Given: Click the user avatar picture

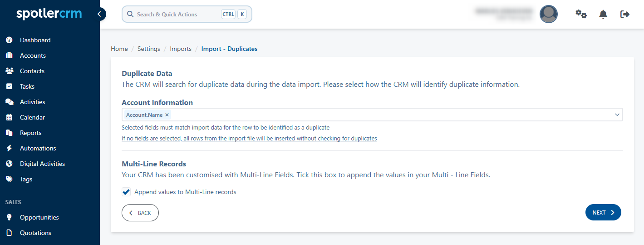Looking at the screenshot, I should (549, 14).
